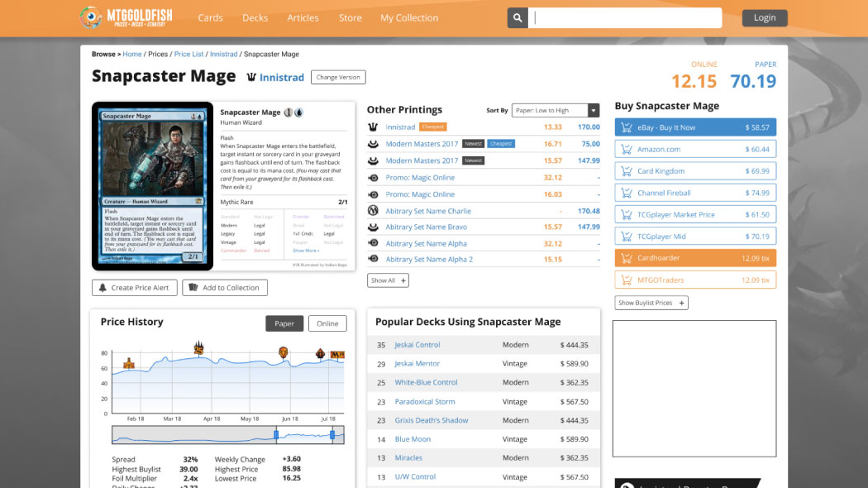This screenshot has height=488, width=868.
Task: Open the Home breadcrumb link
Action: pos(132,55)
